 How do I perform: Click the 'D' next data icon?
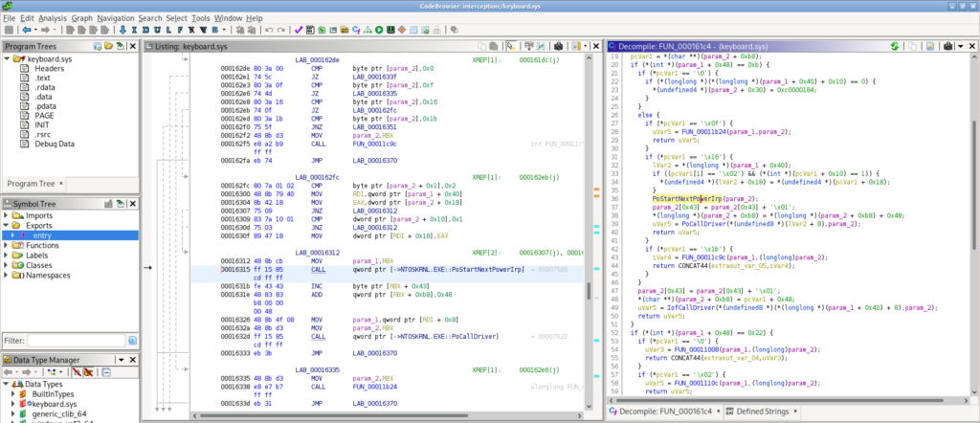point(144,30)
